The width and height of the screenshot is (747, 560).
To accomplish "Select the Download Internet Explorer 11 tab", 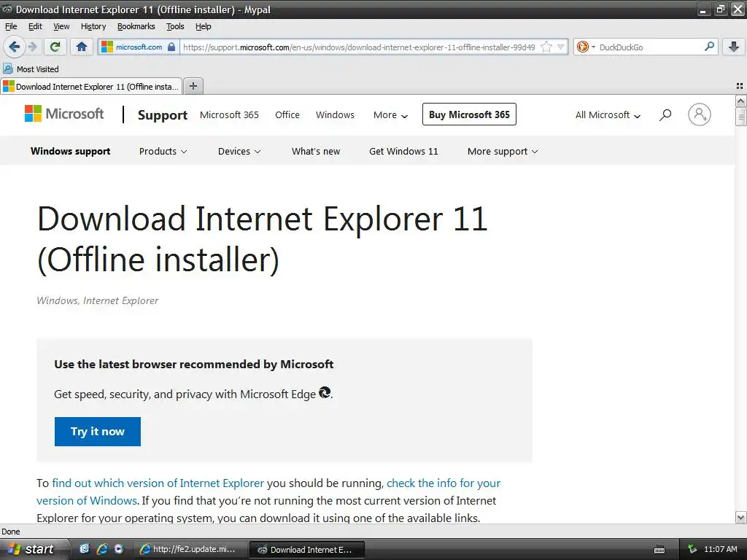I will tap(91, 86).
